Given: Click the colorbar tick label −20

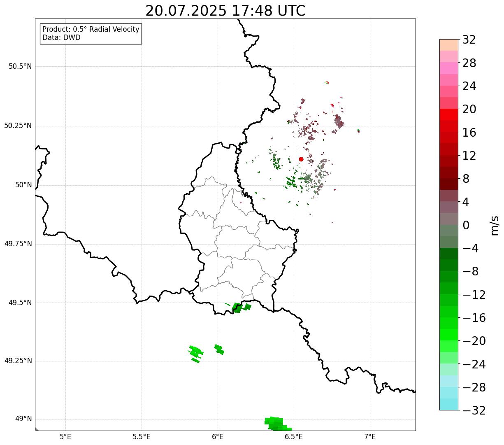Looking at the screenshot, I should (474, 341).
